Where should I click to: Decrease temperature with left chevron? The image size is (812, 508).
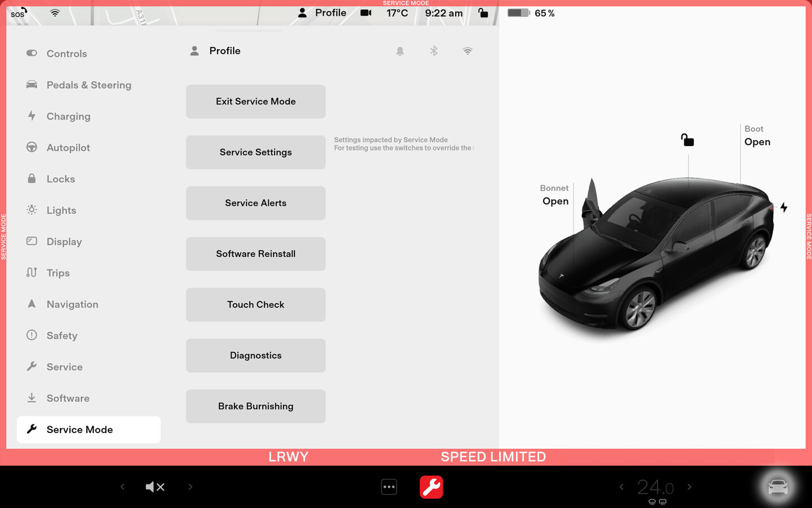621,487
